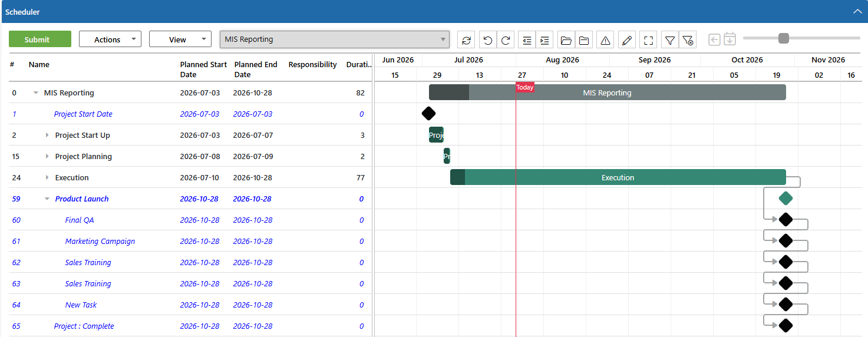Expand the Project Planning task

click(x=47, y=157)
